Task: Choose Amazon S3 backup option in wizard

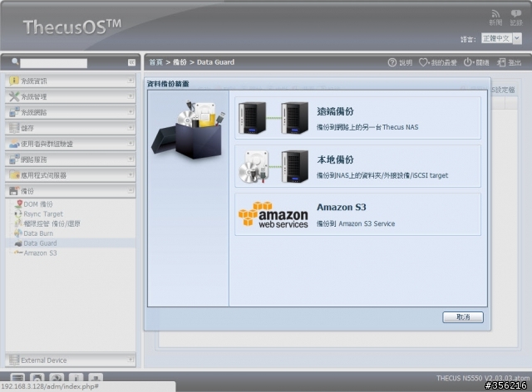Action: 357,214
